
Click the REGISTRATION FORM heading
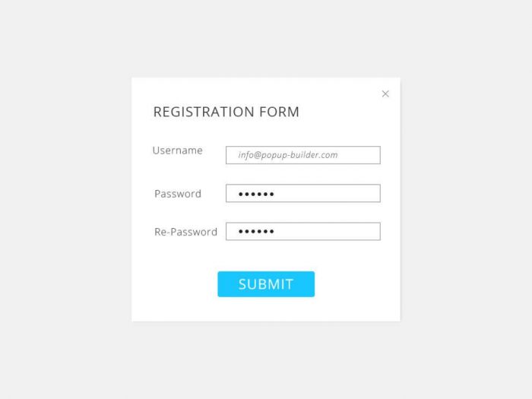[226, 112]
